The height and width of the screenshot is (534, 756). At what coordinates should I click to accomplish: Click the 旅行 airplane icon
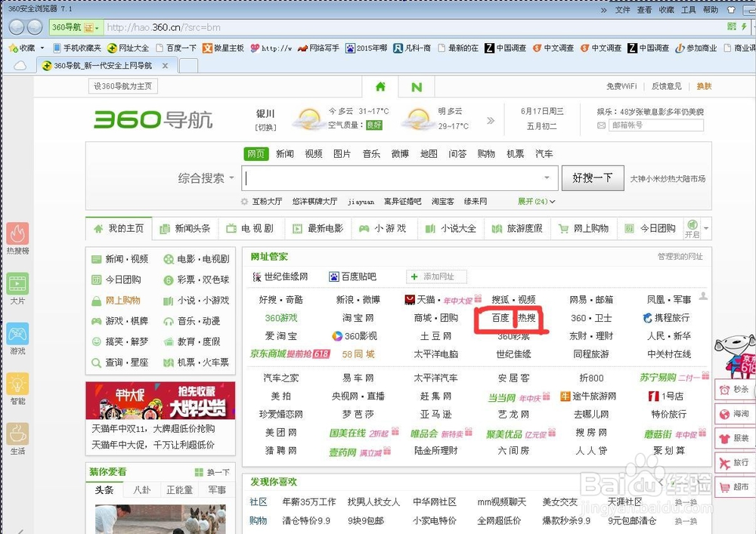tap(724, 463)
